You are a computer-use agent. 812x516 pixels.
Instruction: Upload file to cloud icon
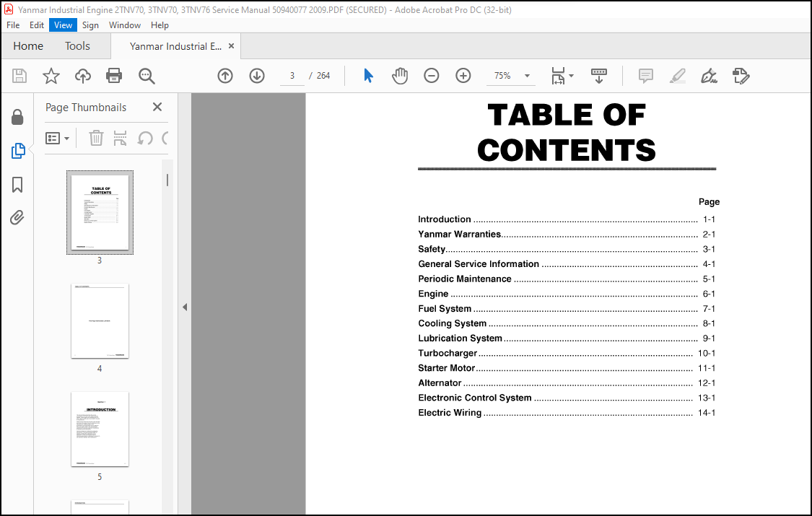coord(83,76)
